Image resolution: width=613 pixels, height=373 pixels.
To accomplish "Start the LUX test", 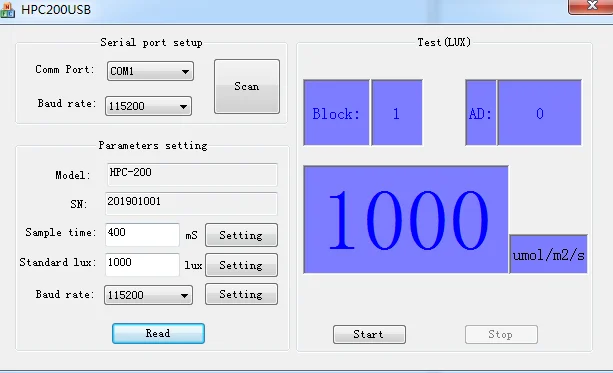I will [369, 335].
